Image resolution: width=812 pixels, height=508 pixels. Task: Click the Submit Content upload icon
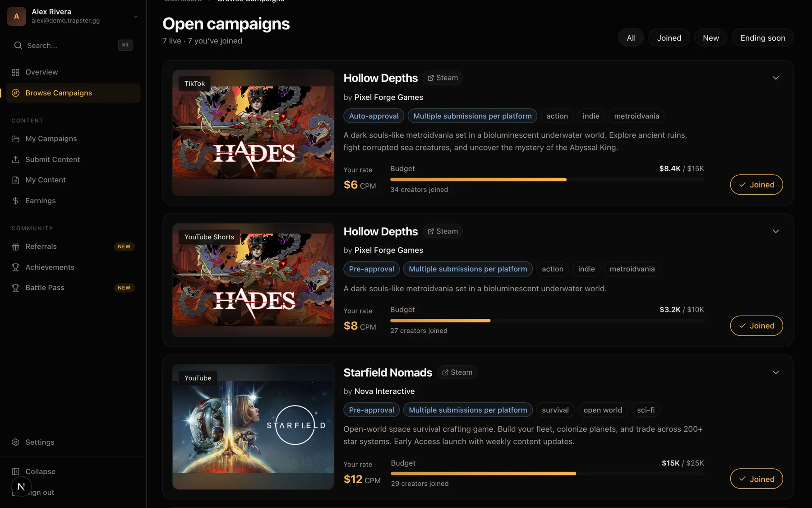(x=16, y=159)
